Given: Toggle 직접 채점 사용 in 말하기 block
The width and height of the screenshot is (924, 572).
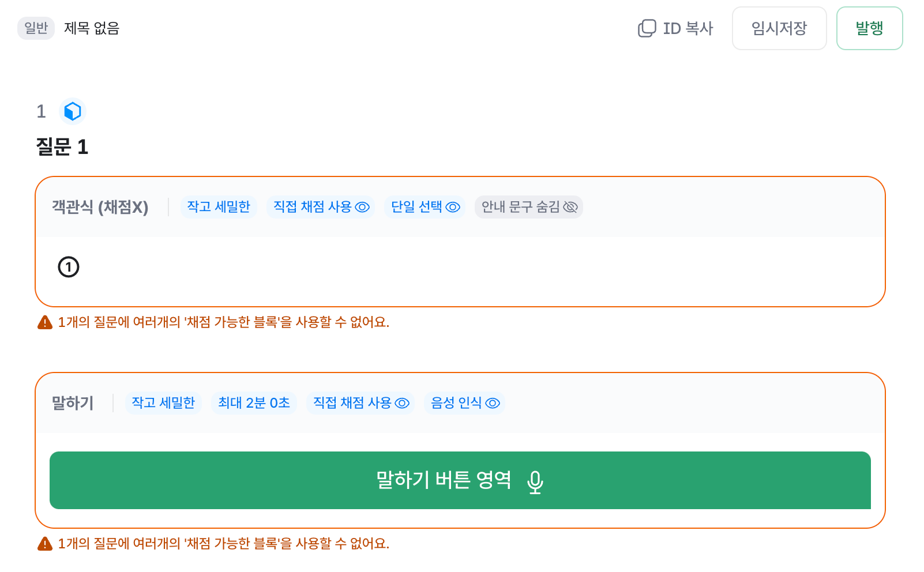Looking at the screenshot, I should point(360,403).
